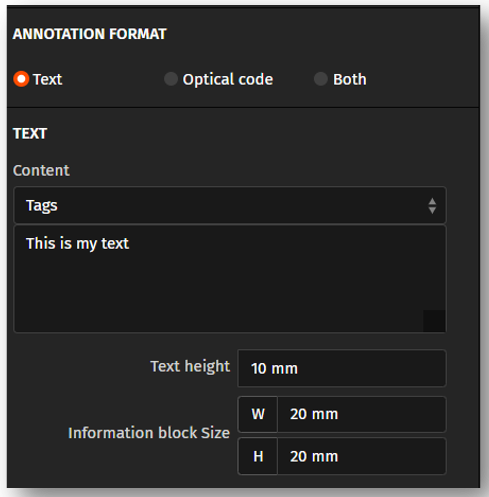Edit the W width field 20 mm
The width and height of the screenshot is (489, 497).
click(362, 414)
